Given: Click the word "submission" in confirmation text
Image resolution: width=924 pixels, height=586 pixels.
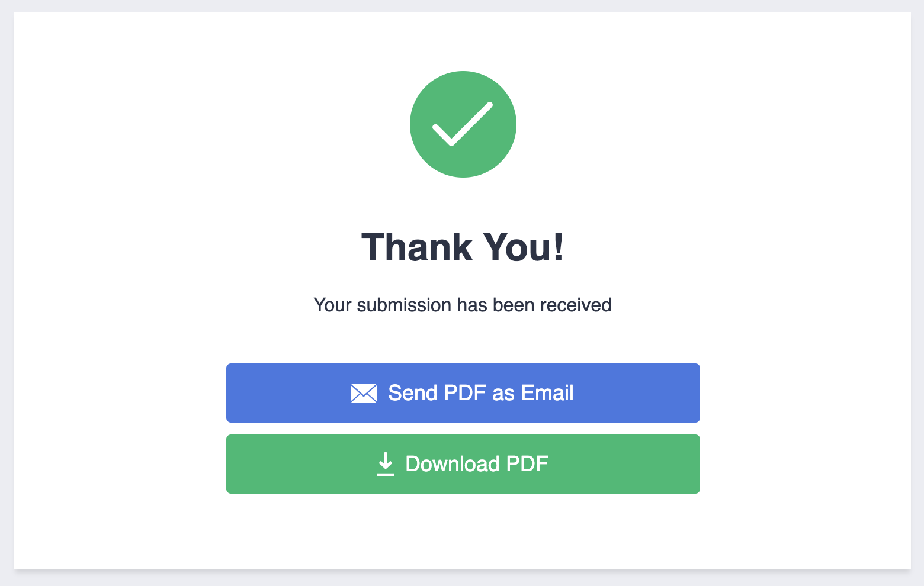Looking at the screenshot, I should [404, 305].
